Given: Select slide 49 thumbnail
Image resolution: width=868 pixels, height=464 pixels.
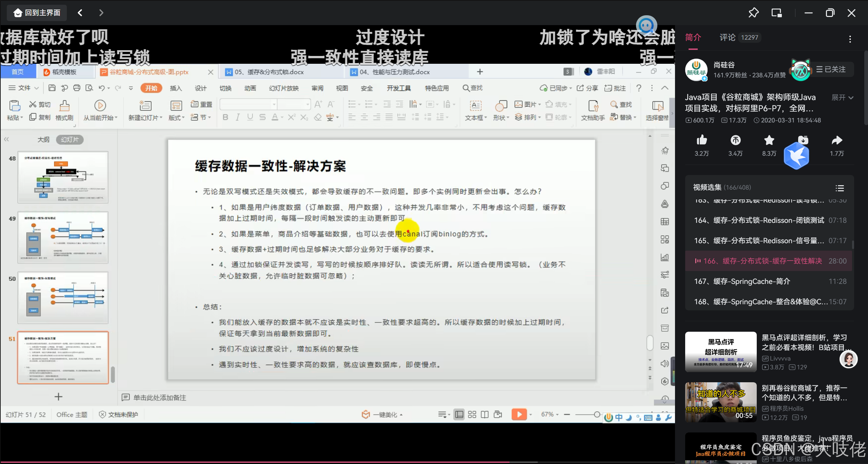Looking at the screenshot, I should (63, 237).
